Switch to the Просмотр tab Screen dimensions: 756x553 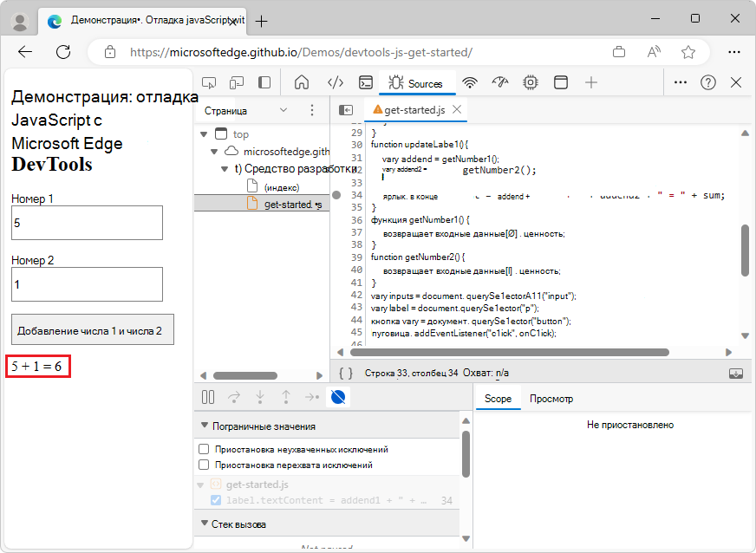tap(551, 399)
